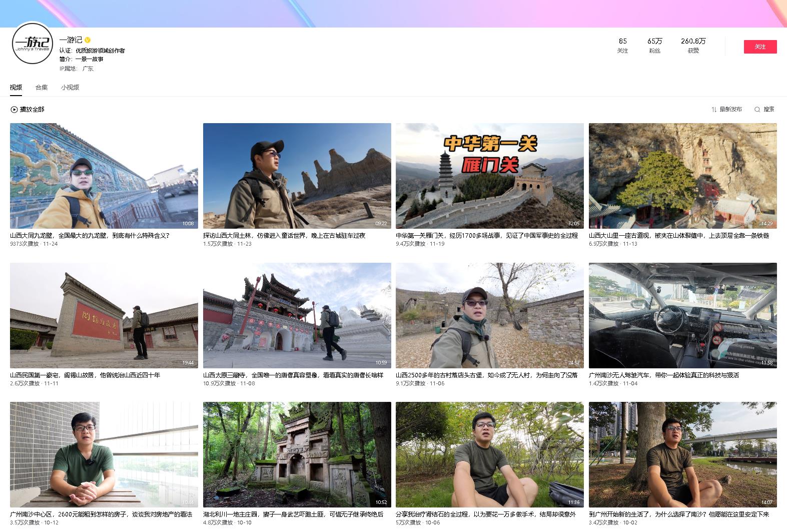Open the 山西大同九龙壁 video thumbnail
This screenshot has width=787, height=532.
tap(104, 176)
